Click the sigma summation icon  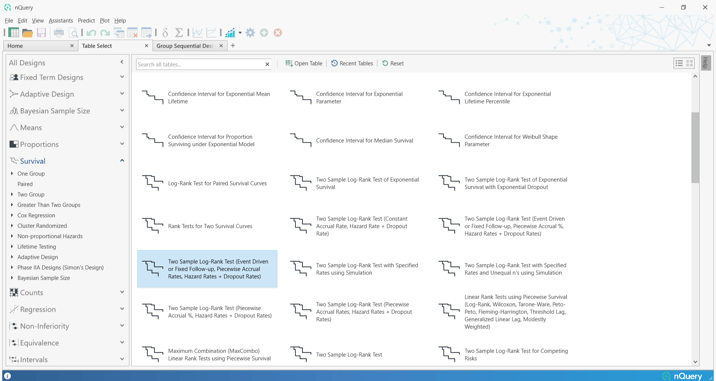tap(179, 32)
